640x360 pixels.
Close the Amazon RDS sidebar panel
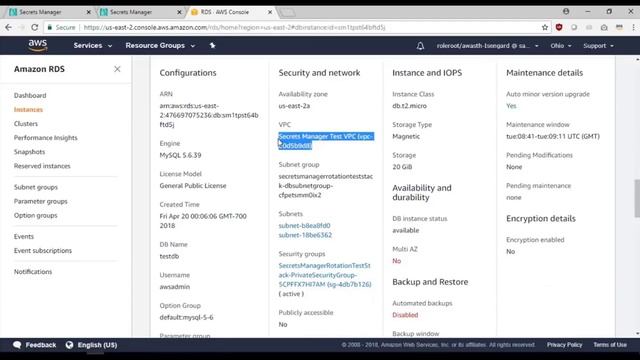click(x=117, y=69)
